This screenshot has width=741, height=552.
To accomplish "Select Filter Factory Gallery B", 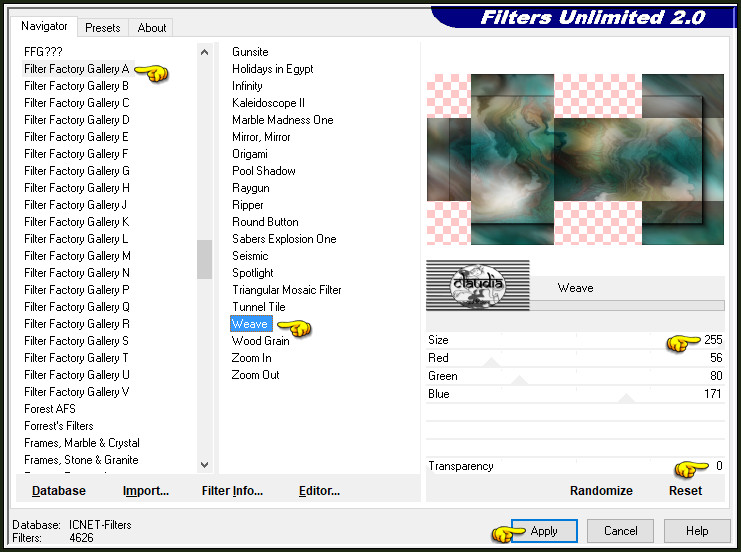I will (77, 86).
